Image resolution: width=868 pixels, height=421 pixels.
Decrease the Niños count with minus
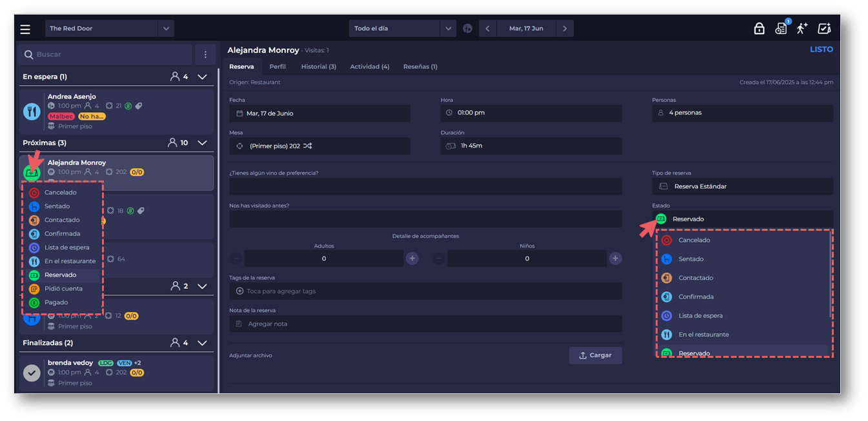click(x=438, y=259)
